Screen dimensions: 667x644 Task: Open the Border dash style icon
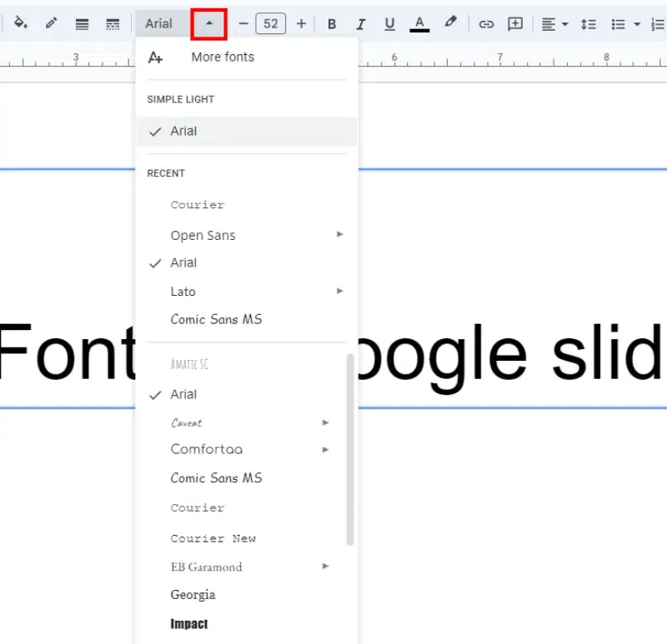[x=113, y=24]
